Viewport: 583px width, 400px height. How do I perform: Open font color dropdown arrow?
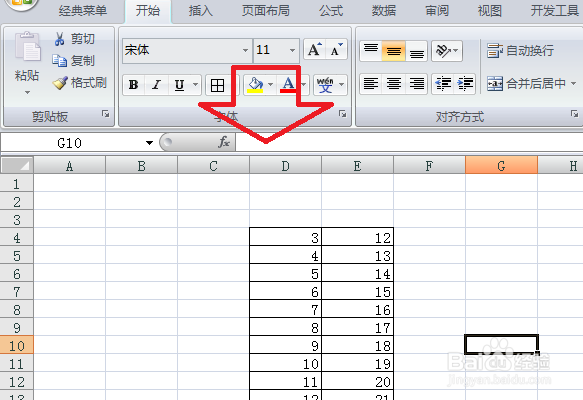click(304, 85)
